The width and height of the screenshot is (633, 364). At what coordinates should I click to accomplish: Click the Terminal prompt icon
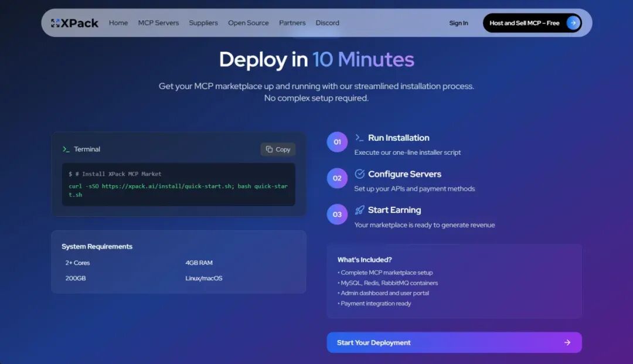pos(66,149)
